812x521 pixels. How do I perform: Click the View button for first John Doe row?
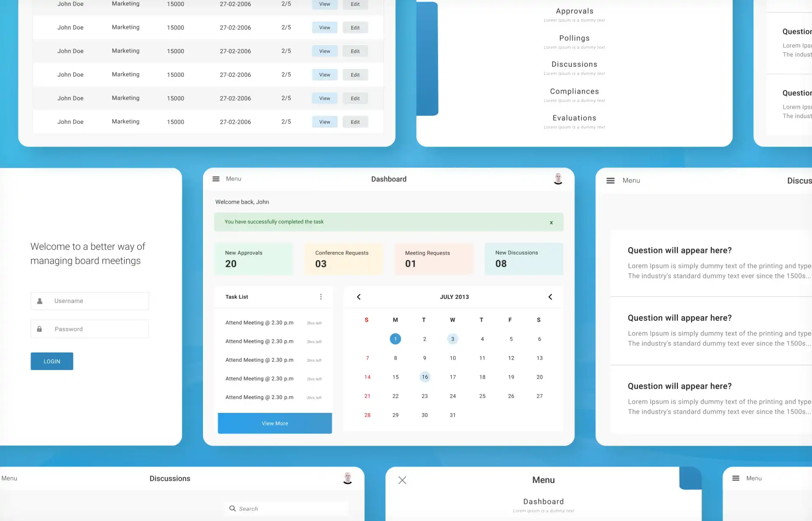click(324, 4)
